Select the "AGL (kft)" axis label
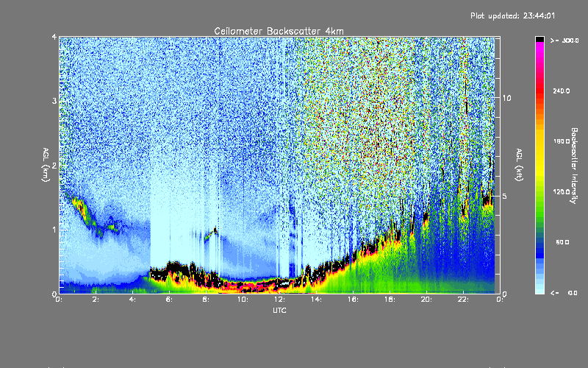Image resolution: width=588 pixels, height=368 pixels. pyautogui.click(x=519, y=164)
